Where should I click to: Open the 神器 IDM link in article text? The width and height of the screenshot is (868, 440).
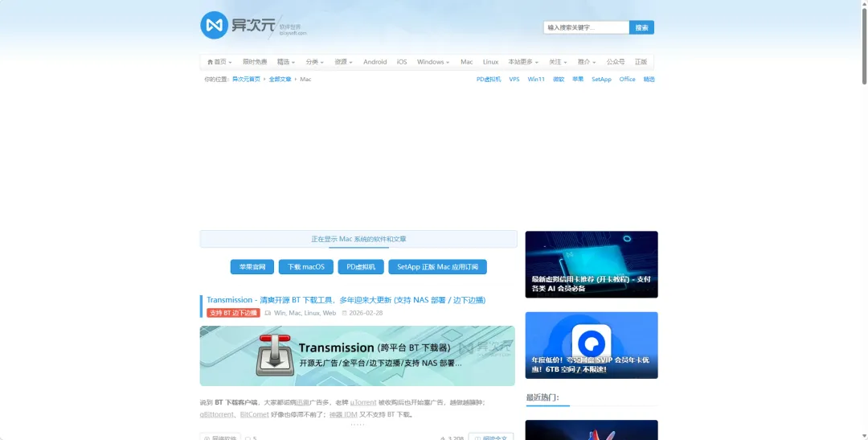click(343, 414)
